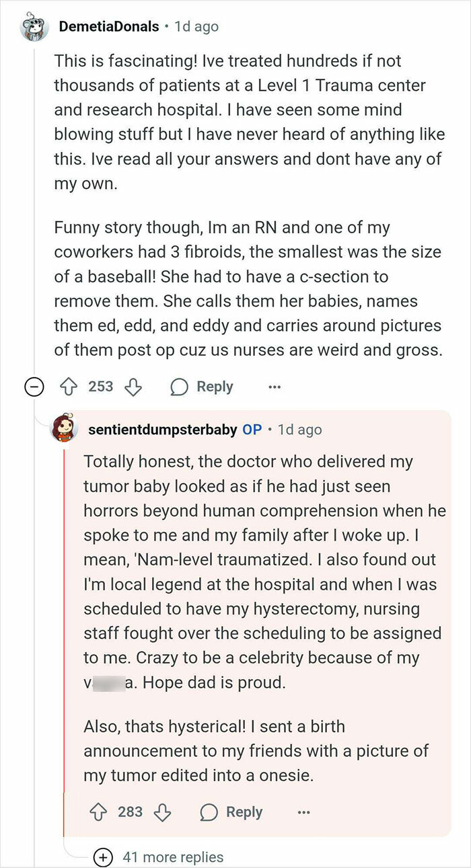471x868 pixels.
Task: Click Reply under sentientdumpsterbaby's comment
Action: 244,812
